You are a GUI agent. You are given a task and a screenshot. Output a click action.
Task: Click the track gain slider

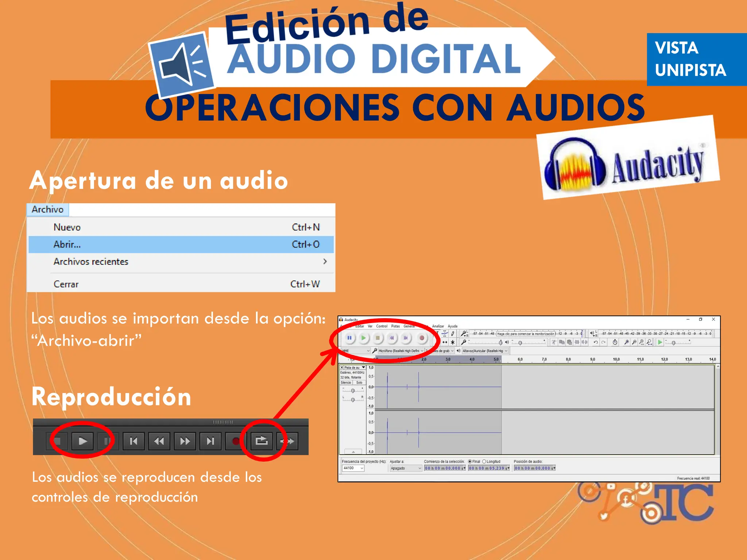coord(353,390)
